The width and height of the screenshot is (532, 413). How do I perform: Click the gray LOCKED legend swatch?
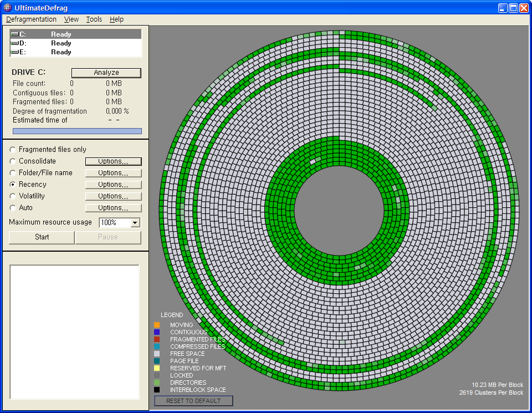pyautogui.click(x=157, y=375)
